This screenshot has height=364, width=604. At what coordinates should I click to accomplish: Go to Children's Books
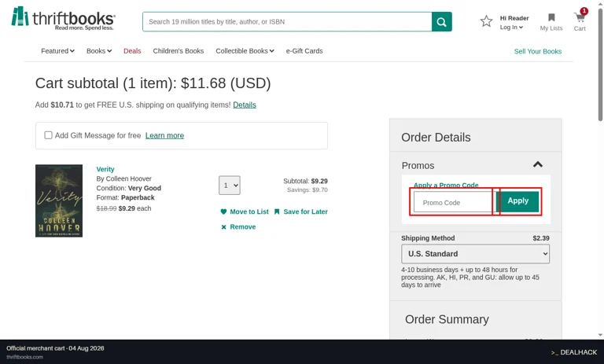[x=179, y=51]
